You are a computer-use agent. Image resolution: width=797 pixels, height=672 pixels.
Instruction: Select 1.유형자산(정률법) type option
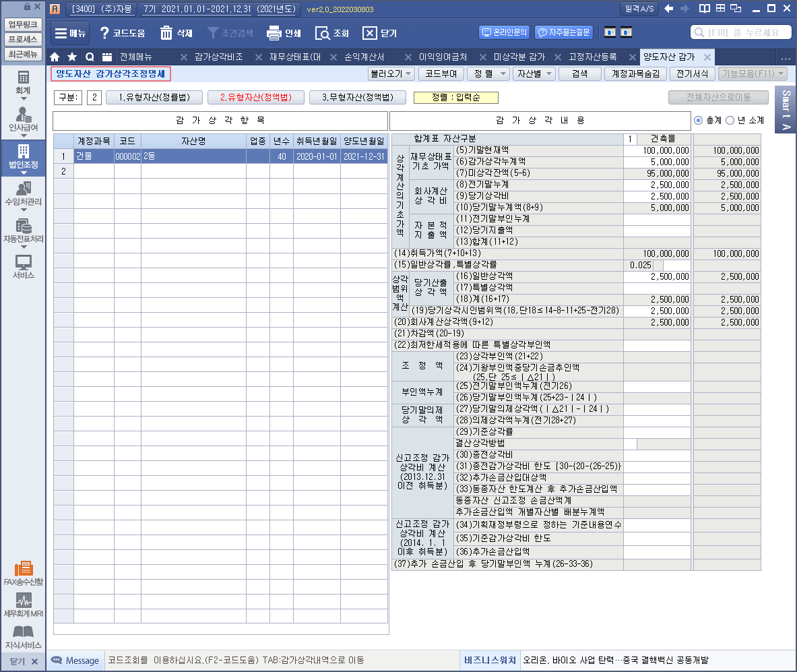click(154, 98)
